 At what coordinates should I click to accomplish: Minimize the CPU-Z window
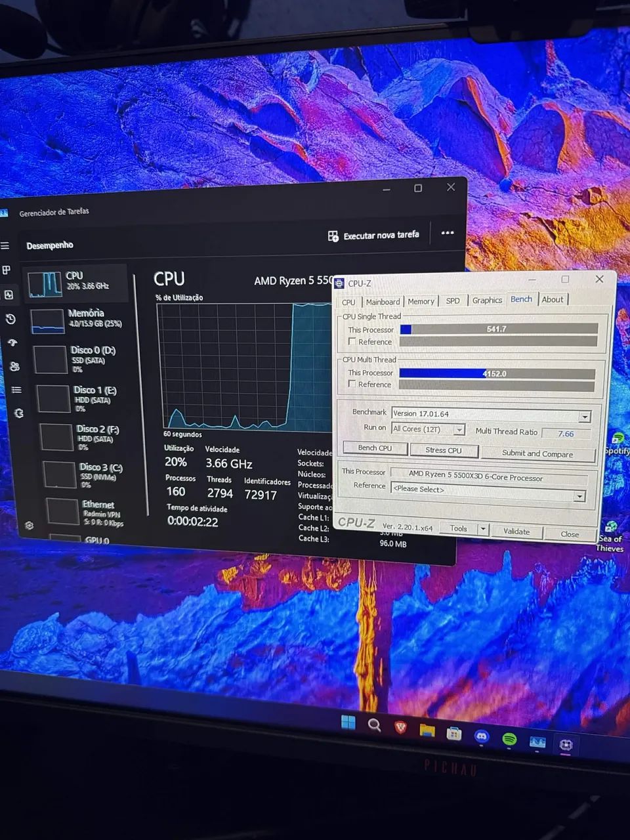pos(532,280)
